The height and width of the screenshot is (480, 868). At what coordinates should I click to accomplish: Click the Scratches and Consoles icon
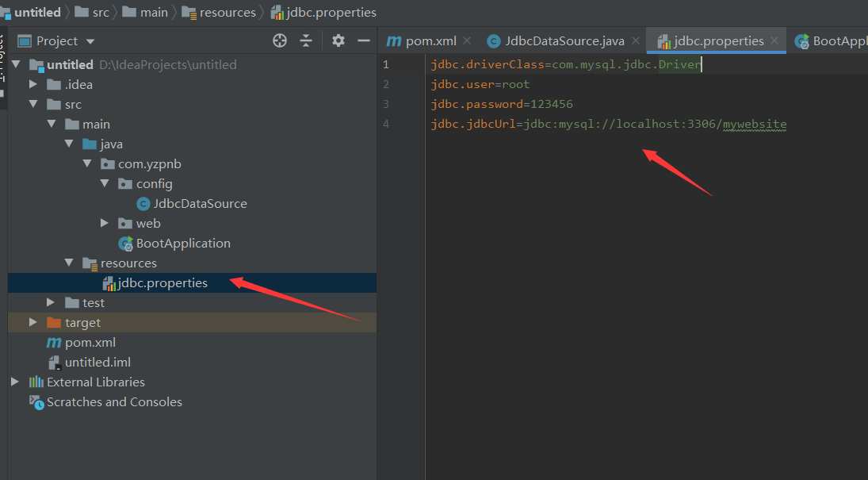36,402
